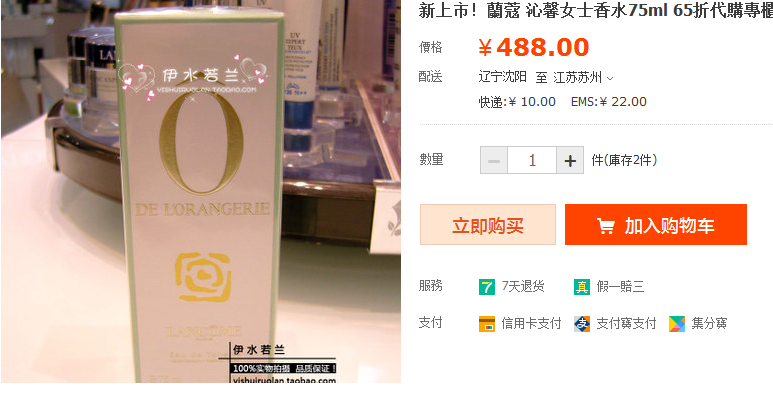The image size is (773, 403).
Task: Click the blue Alipay 支 icon
Action: tap(582, 324)
